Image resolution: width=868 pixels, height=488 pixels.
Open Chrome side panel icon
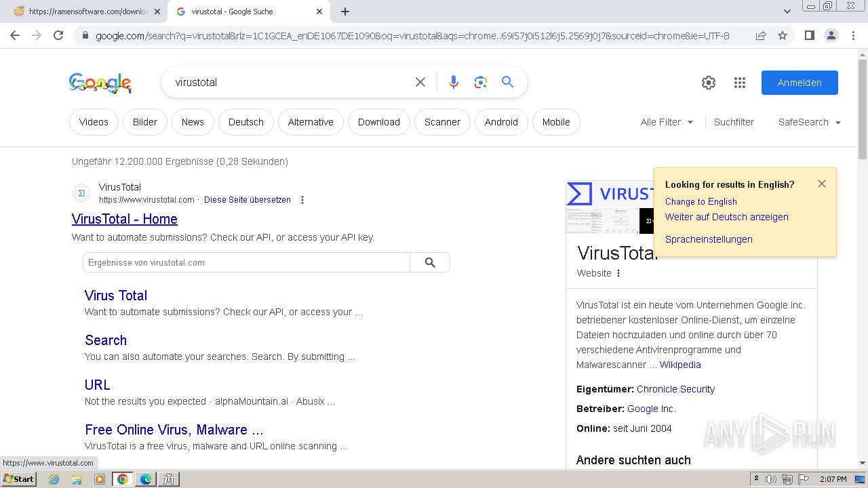(809, 35)
